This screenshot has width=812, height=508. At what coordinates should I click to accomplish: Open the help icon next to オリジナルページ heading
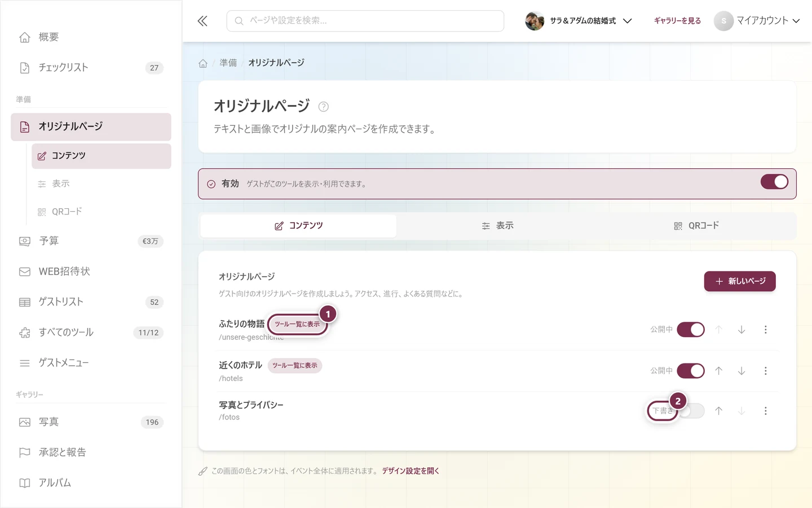(x=323, y=107)
